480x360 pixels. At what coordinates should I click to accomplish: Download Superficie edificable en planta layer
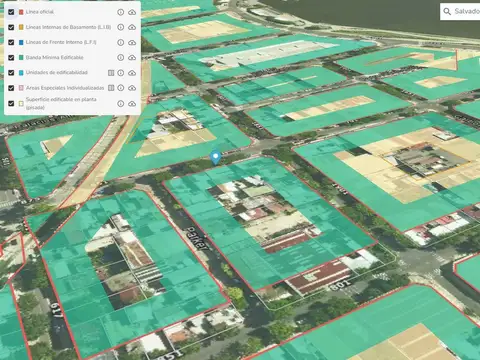click(x=132, y=104)
